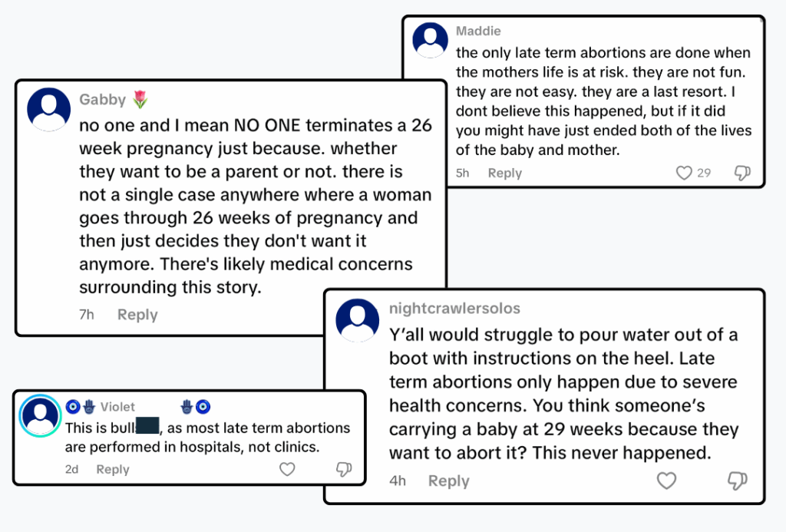Click the Maddie username
786x532 pixels.
click(478, 31)
